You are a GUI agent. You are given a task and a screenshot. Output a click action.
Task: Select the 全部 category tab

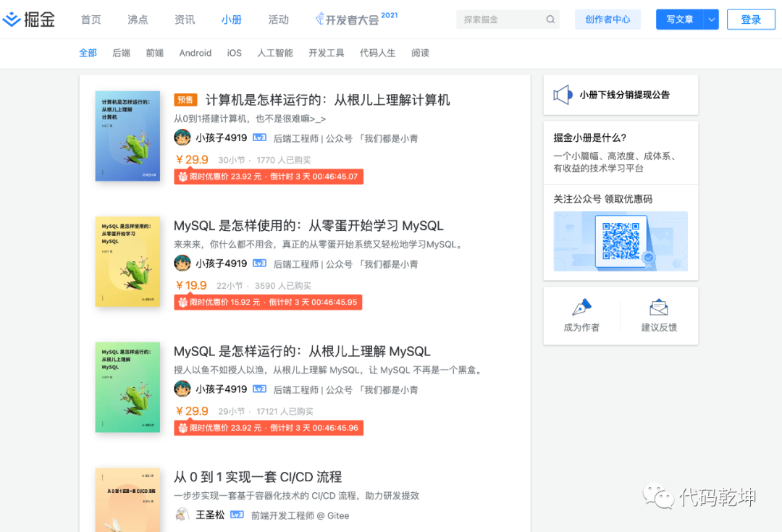(x=88, y=53)
